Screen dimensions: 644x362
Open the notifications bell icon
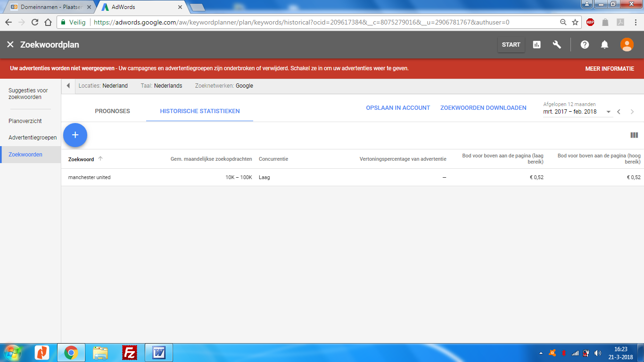(604, 45)
